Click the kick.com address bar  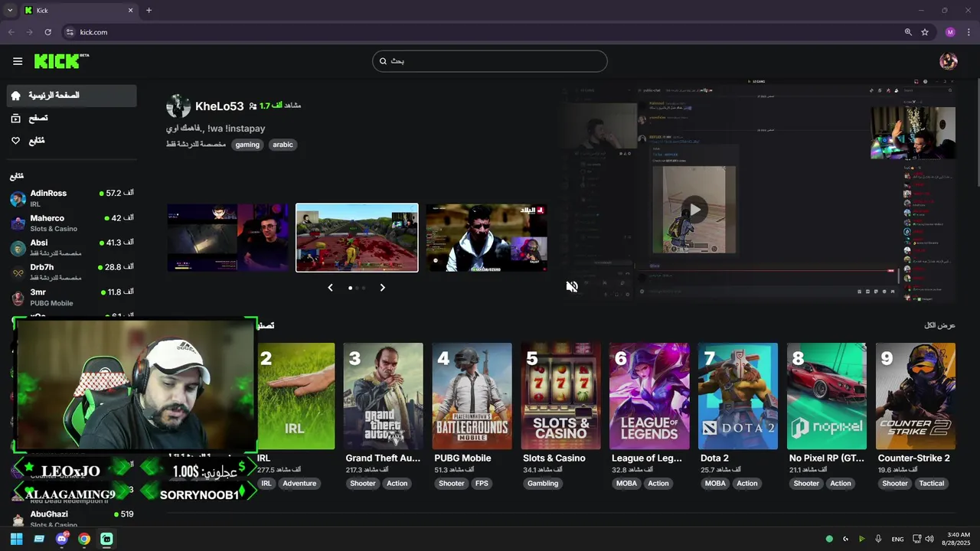490,32
